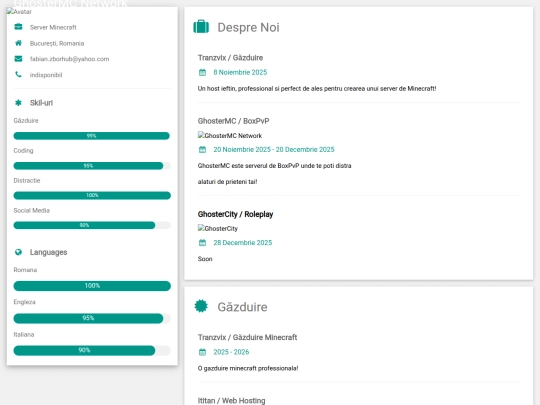Click the GhosterMC / BoxPvP title
This screenshot has width=540, height=405.
[x=233, y=121]
